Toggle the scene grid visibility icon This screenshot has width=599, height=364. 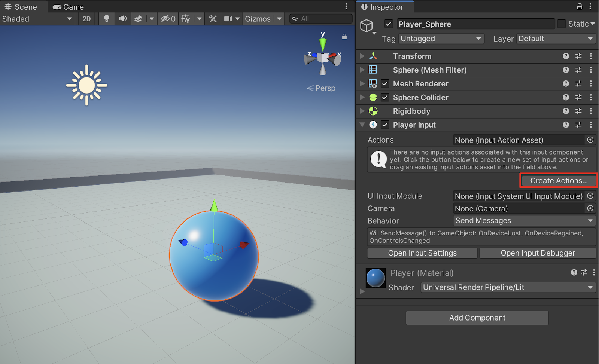pos(185,19)
